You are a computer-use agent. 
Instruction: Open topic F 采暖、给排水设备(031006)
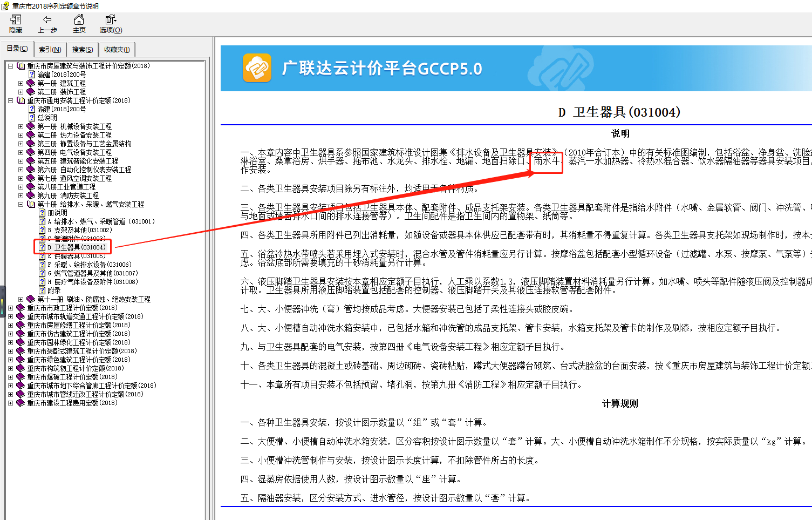pyautogui.click(x=90, y=265)
